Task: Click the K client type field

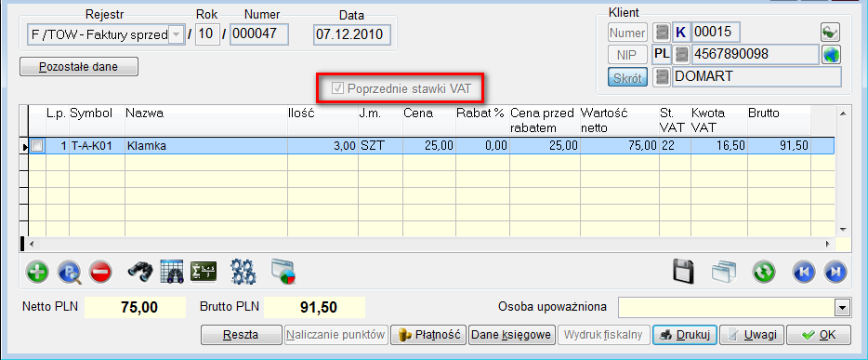Action: pos(681,33)
